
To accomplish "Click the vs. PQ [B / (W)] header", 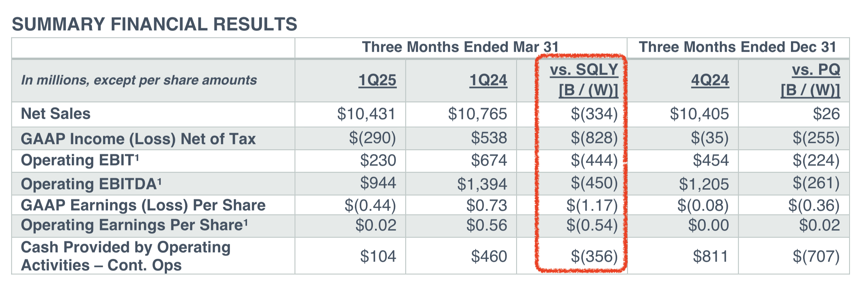I will pyautogui.click(x=810, y=80).
